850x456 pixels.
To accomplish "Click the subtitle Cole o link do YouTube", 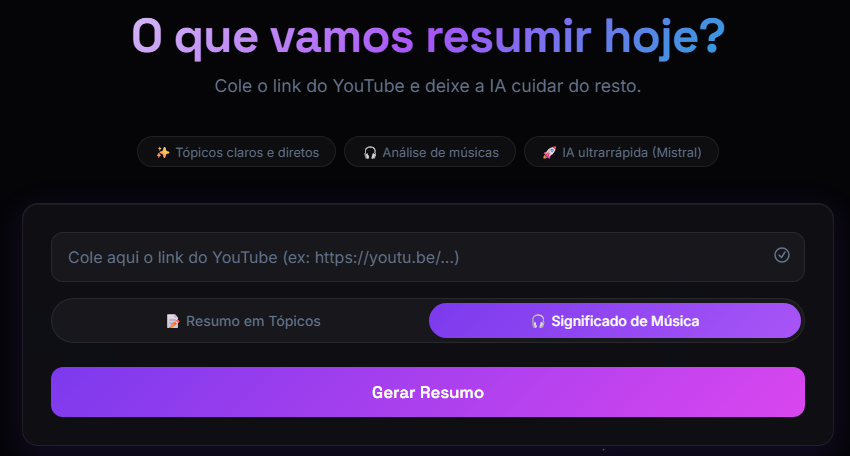I will coord(428,86).
